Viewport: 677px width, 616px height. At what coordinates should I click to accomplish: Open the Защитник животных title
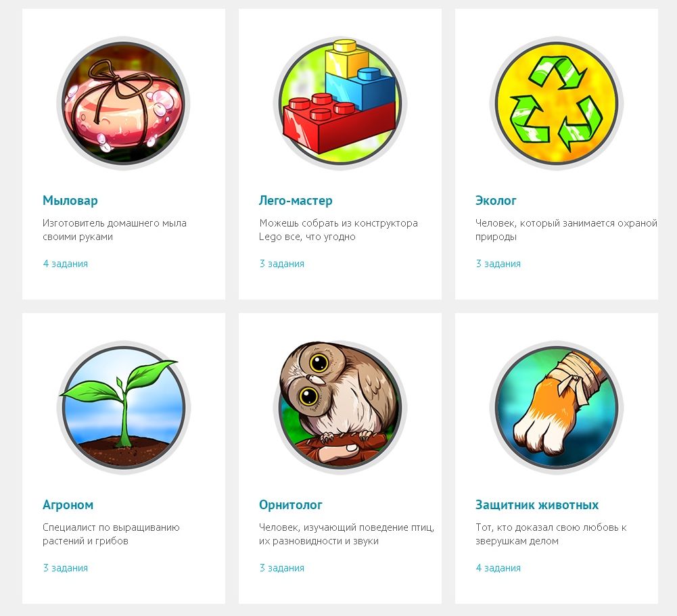[537, 504]
